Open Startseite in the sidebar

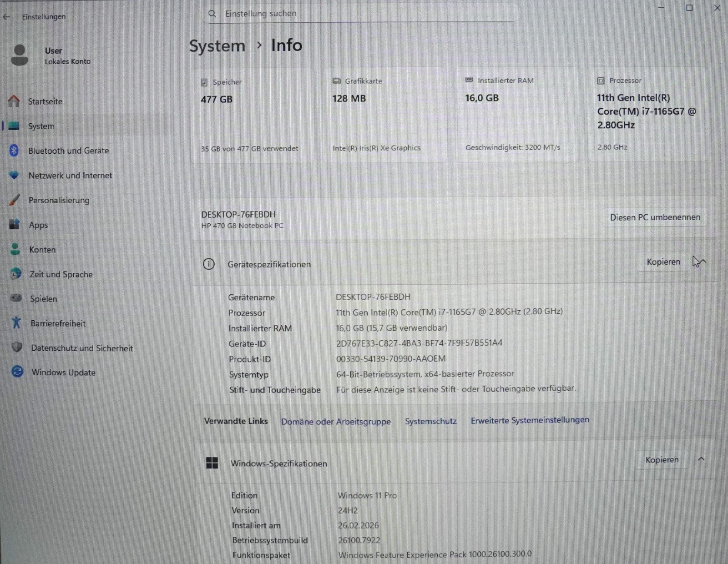pyautogui.click(x=45, y=101)
